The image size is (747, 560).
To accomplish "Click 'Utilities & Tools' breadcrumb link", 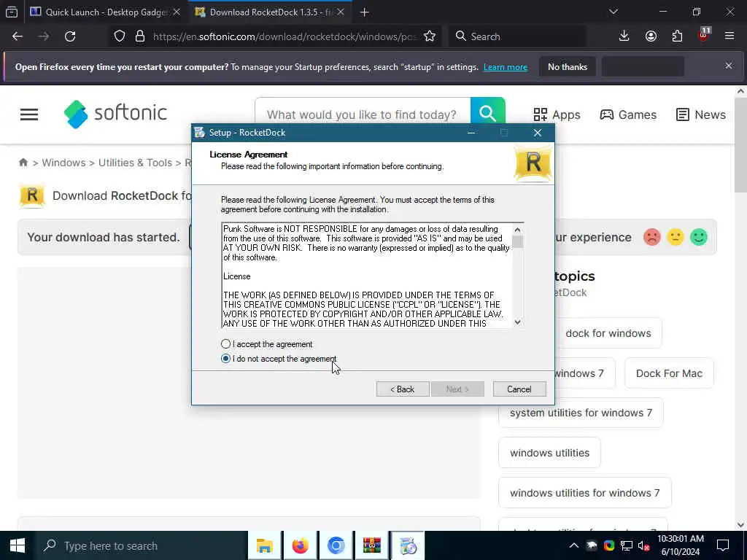I will tap(135, 163).
